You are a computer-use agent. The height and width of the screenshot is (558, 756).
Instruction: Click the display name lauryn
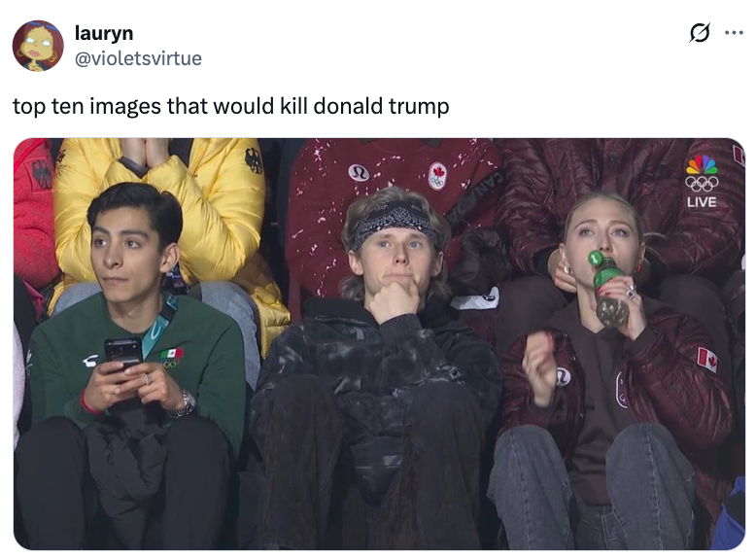click(x=104, y=33)
